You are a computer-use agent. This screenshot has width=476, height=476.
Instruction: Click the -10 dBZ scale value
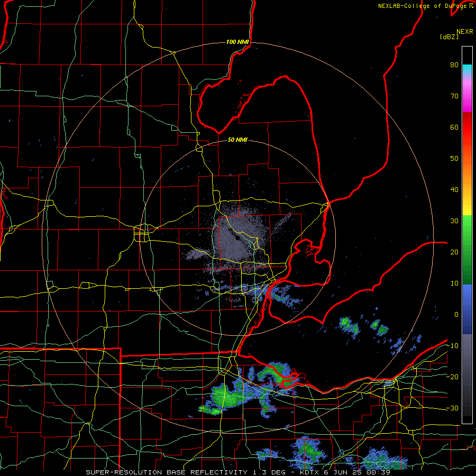(x=452, y=346)
